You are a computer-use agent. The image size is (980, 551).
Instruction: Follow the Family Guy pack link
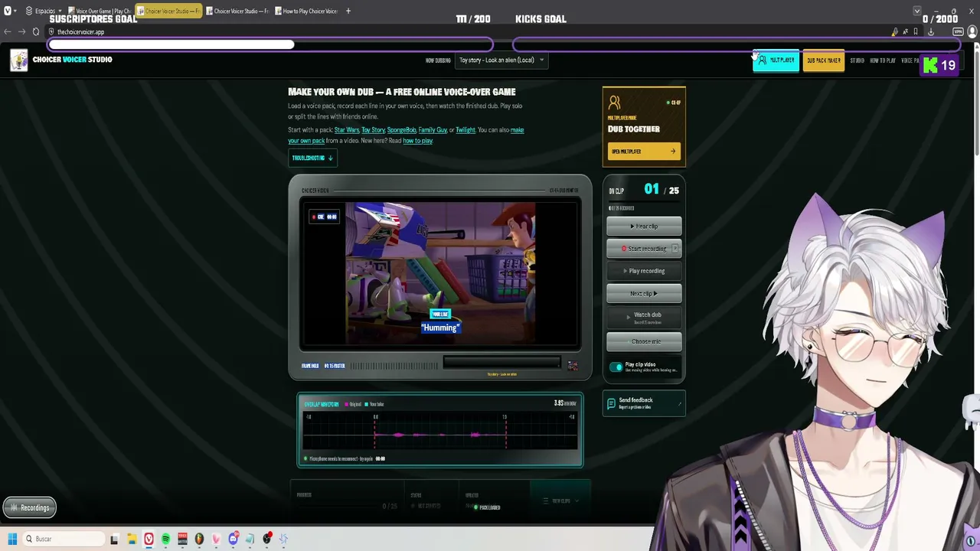433,130
